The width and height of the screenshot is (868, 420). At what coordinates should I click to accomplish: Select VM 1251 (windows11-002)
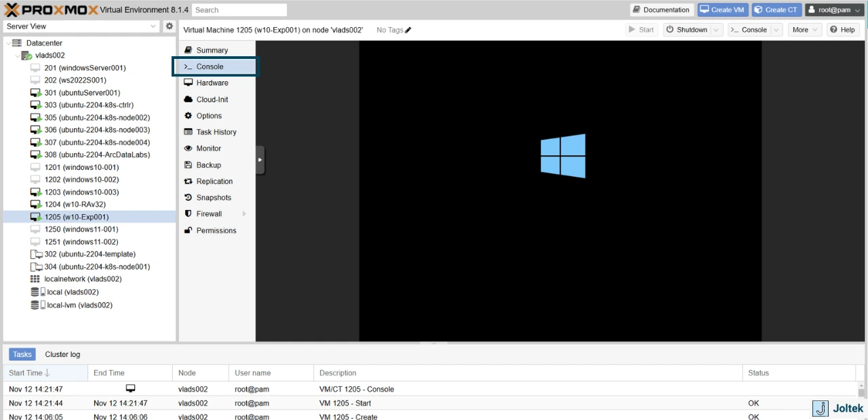point(81,242)
